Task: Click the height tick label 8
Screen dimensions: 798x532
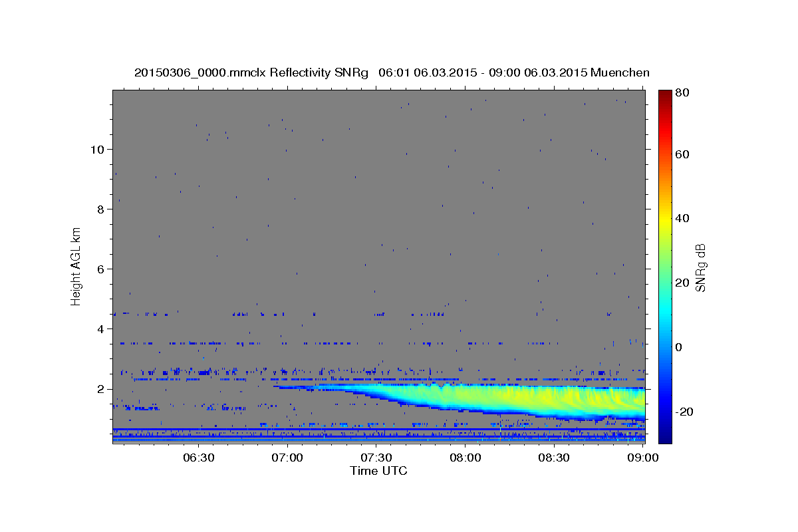Action: pos(100,209)
